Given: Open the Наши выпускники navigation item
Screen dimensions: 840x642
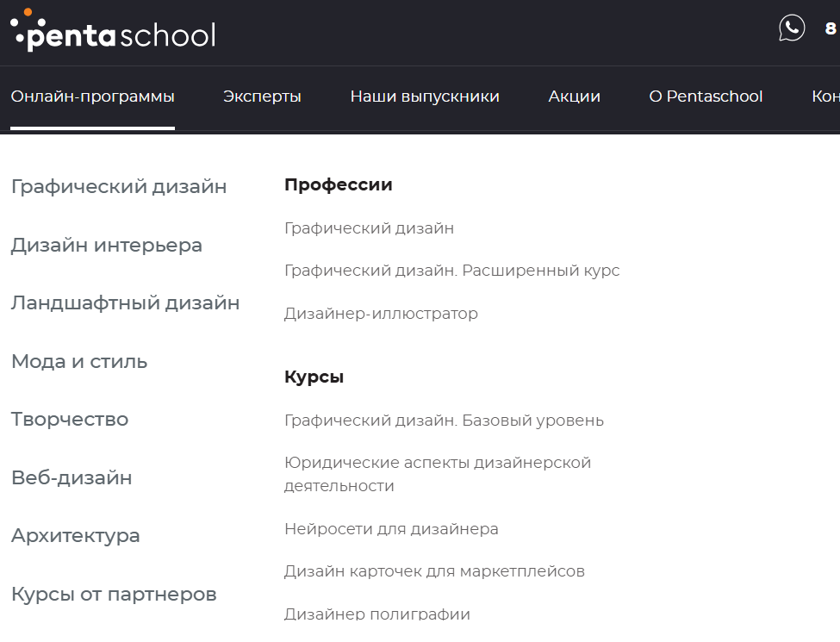Looking at the screenshot, I should (425, 97).
